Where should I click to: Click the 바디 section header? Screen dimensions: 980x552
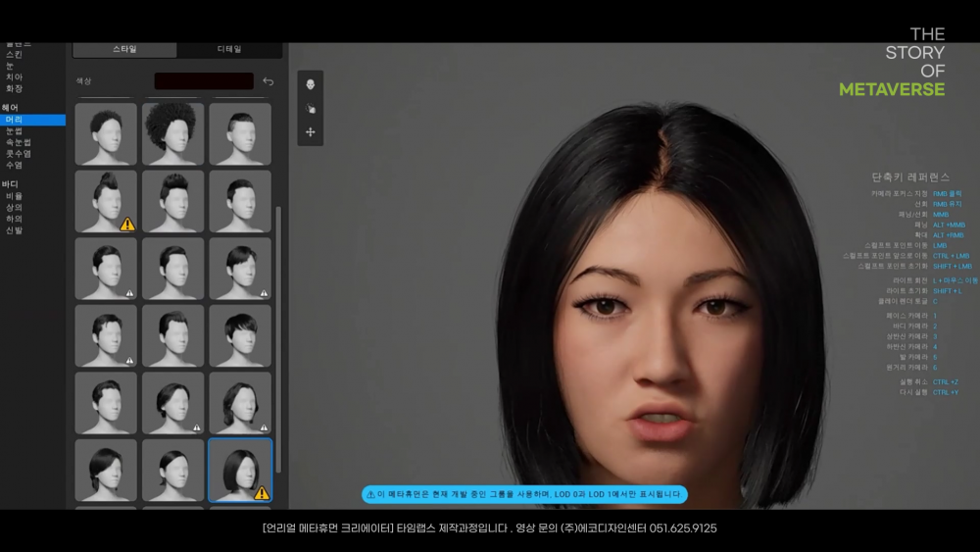coord(10,184)
